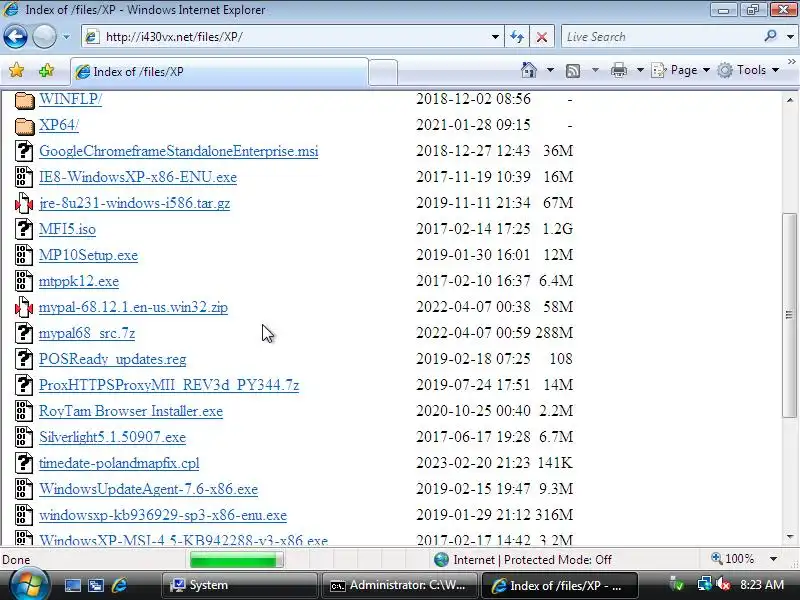This screenshot has width=800, height=600.
Task: Click the Home page icon
Action: point(529,70)
